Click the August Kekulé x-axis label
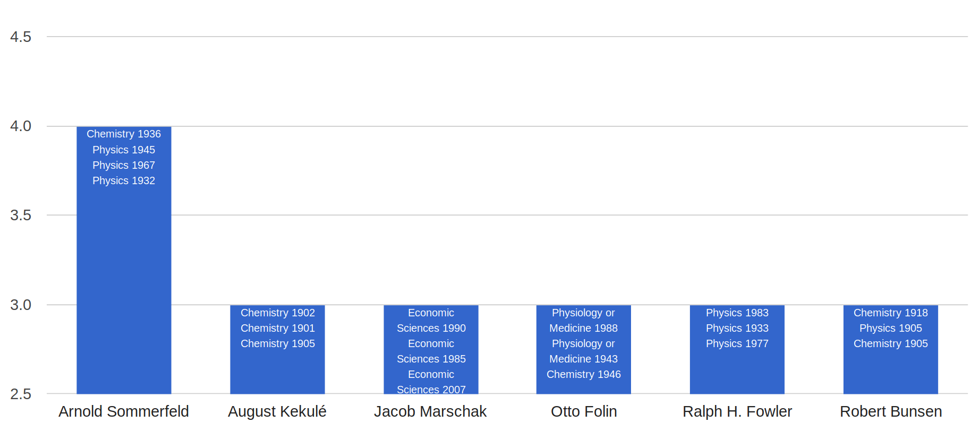980x431 pixels. coord(277,411)
